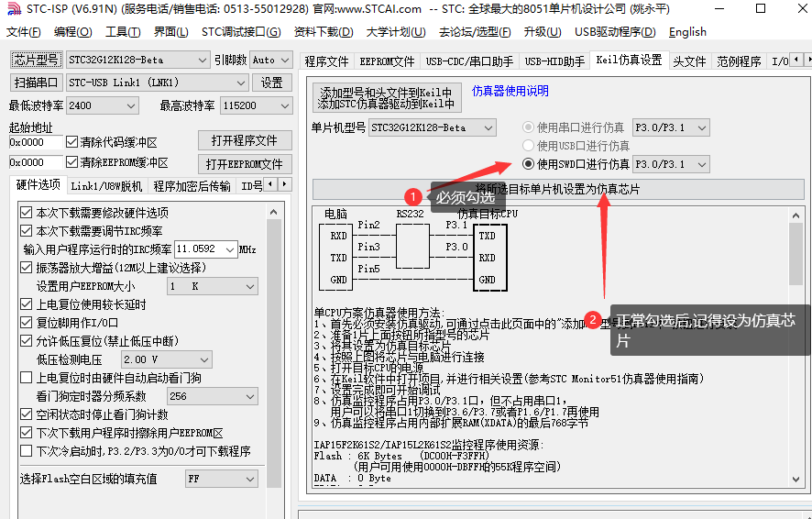Switch to 程序文件 tab
Screen dimensions: 812x519
click(x=326, y=61)
